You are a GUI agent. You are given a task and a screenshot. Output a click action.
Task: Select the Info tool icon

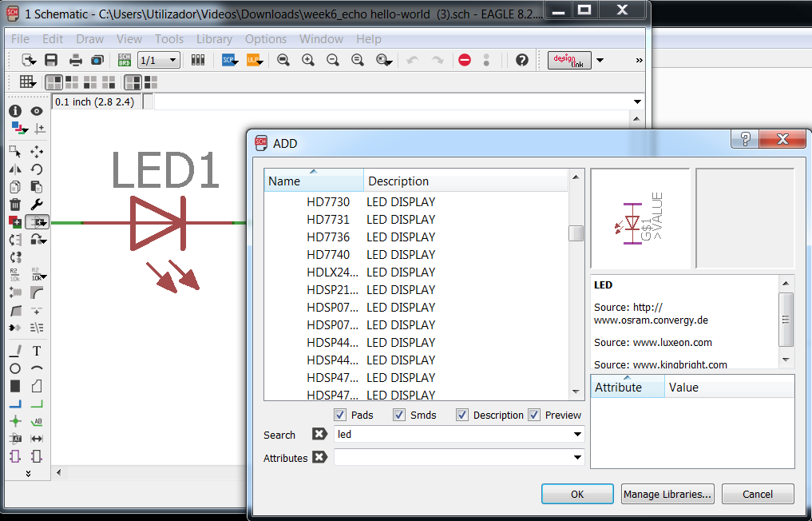tap(15, 110)
